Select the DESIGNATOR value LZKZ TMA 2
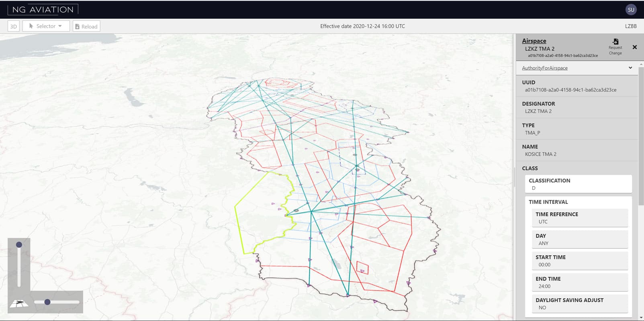Viewport: 644px width, 321px height. 538,111
